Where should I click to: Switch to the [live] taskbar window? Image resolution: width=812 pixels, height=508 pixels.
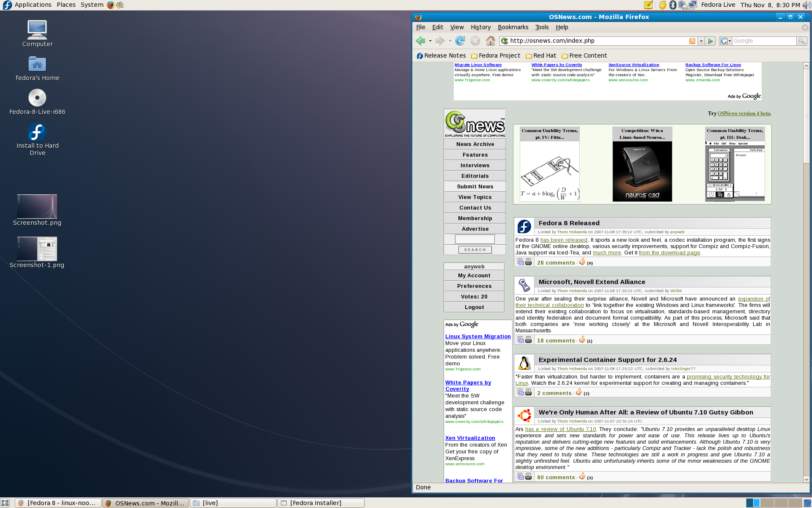(x=233, y=503)
